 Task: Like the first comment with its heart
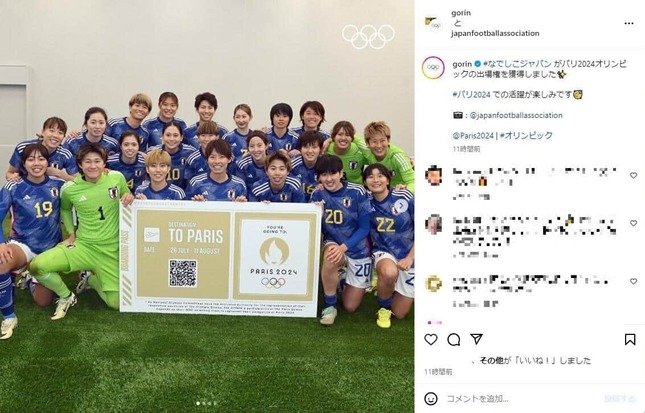coord(633,175)
